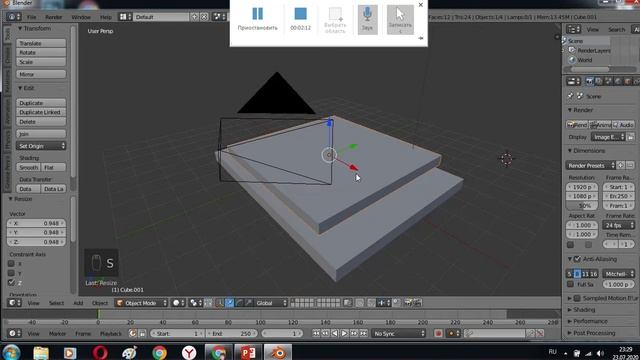Viewport: 640px width, 360px height.
Task: Open the 3D View editor type selector
Action: (15, 303)
